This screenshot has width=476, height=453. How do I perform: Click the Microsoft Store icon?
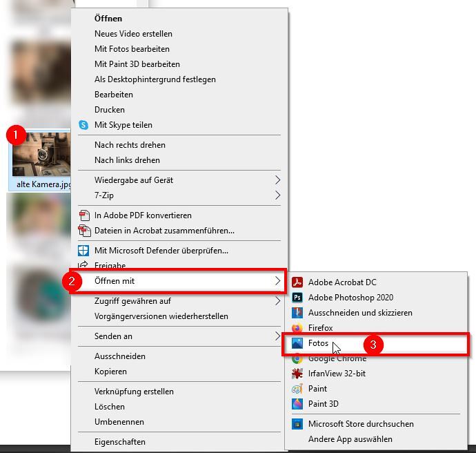297,424
